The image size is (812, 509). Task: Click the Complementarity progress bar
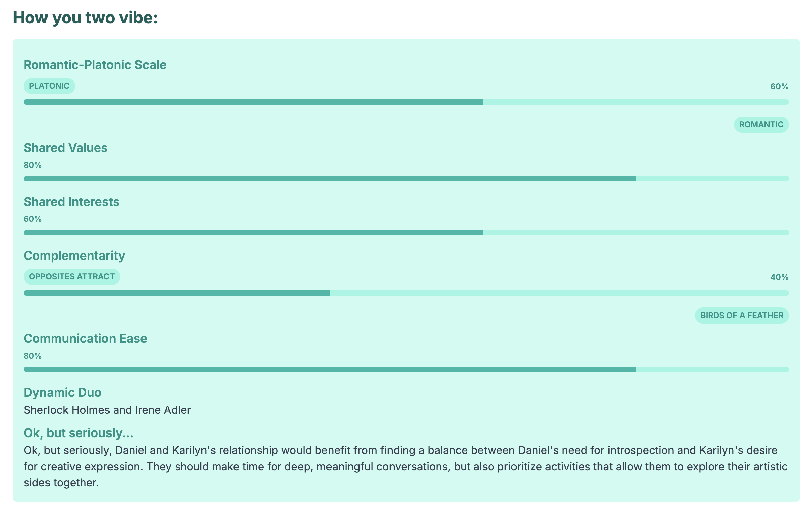tap(406, 293)
